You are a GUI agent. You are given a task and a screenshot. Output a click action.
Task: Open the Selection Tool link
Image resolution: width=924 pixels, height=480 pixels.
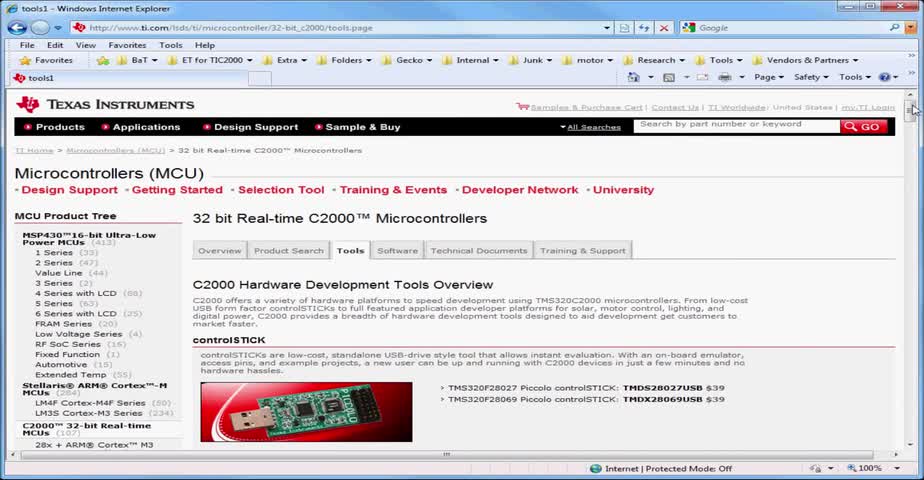[281, 190]
